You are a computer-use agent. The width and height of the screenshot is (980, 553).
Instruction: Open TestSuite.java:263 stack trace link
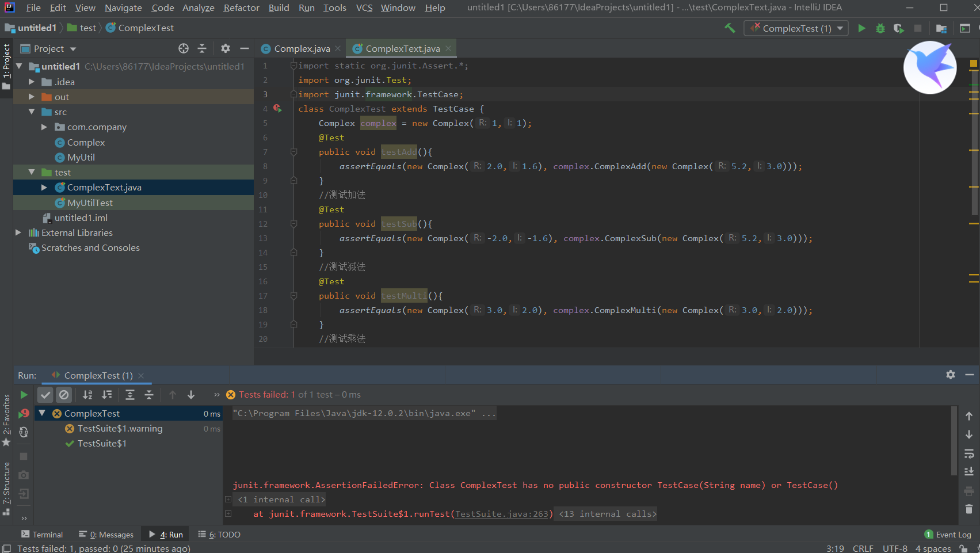pyautogui.click(x=501, y=514)
